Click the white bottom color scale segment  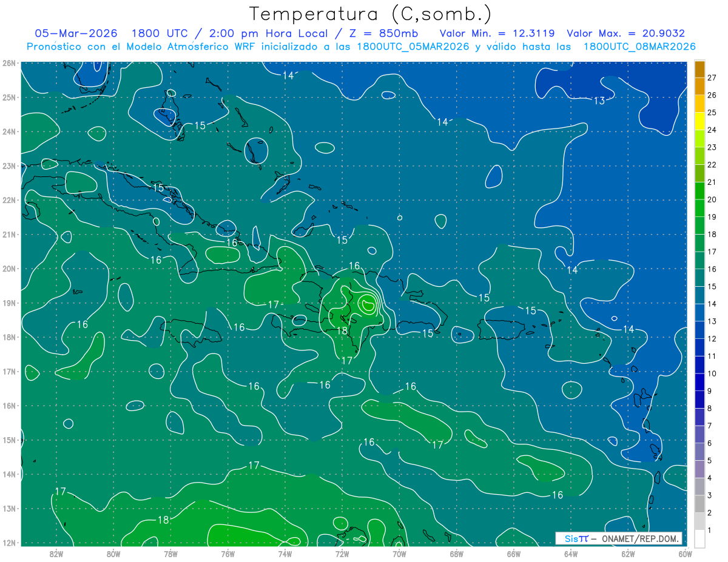click(699, 538)
